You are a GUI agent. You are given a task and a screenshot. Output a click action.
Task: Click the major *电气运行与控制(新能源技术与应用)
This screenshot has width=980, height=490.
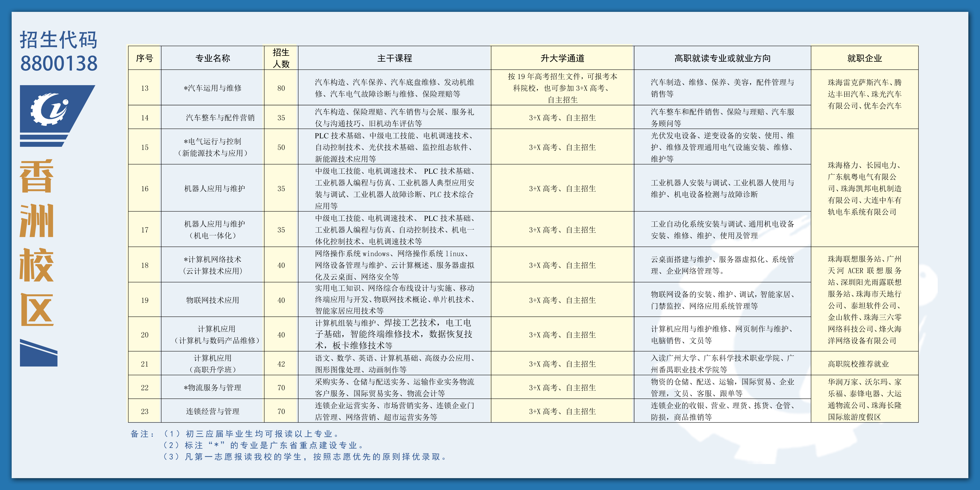point(213,147)
